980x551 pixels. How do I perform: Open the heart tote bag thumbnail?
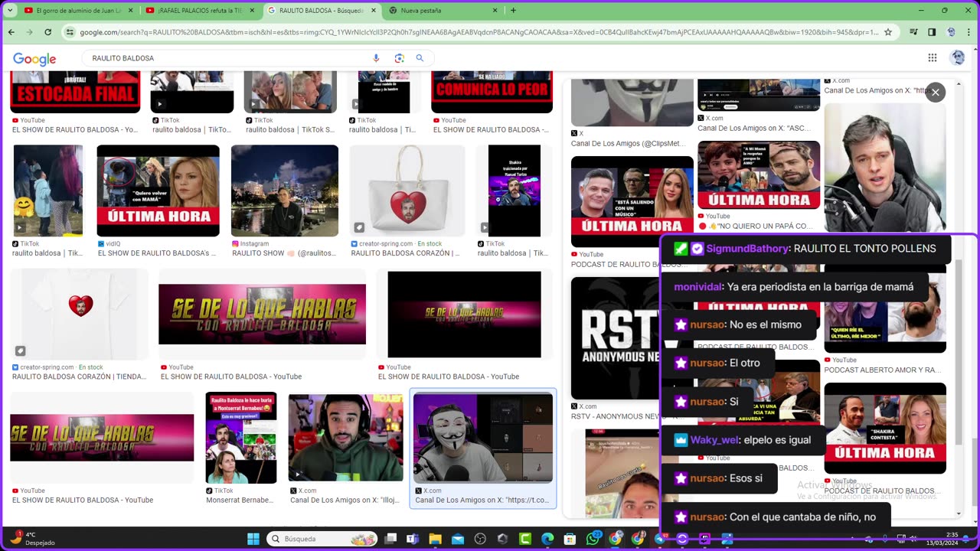(407, 191)
